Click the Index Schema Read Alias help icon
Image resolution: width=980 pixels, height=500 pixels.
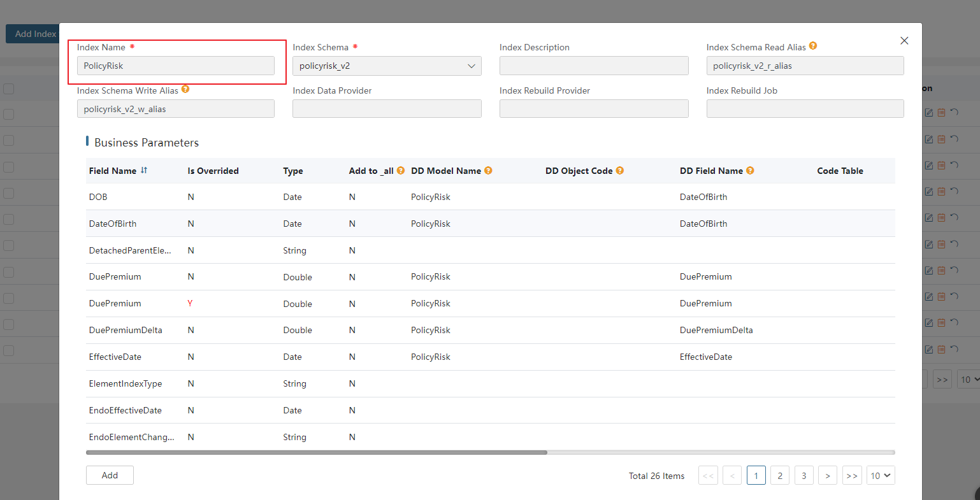[x=813, y=46]
